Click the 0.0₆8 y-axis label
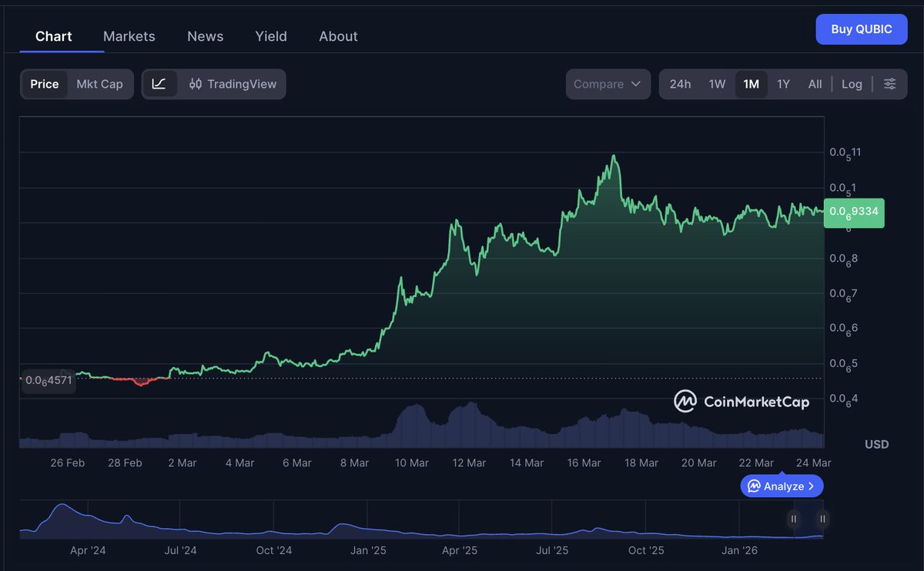 pyautogui.click(x=844, y=259)
